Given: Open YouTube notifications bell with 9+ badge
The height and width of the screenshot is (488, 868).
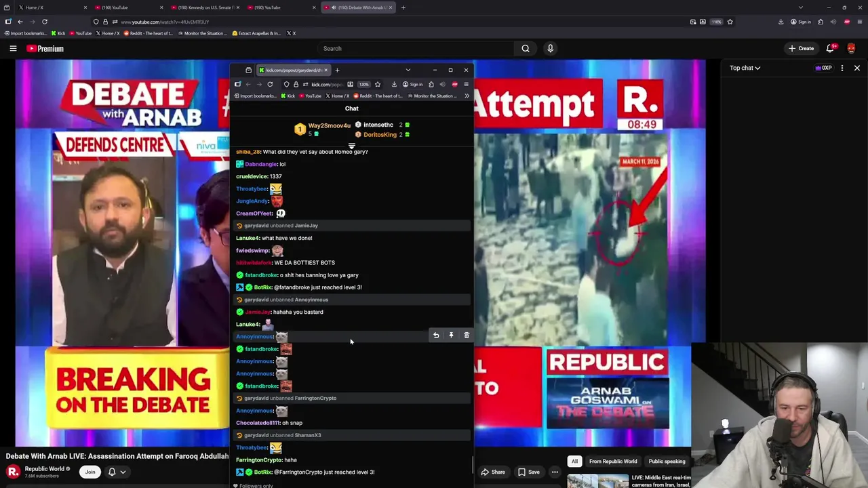Looking at the screenshot, I should point(831,48).
